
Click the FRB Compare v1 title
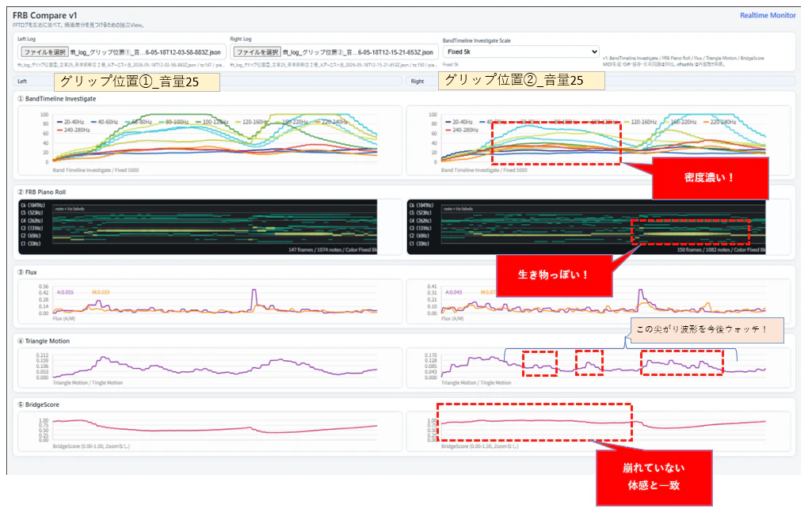pyautogui.click(x=44, y=16)
